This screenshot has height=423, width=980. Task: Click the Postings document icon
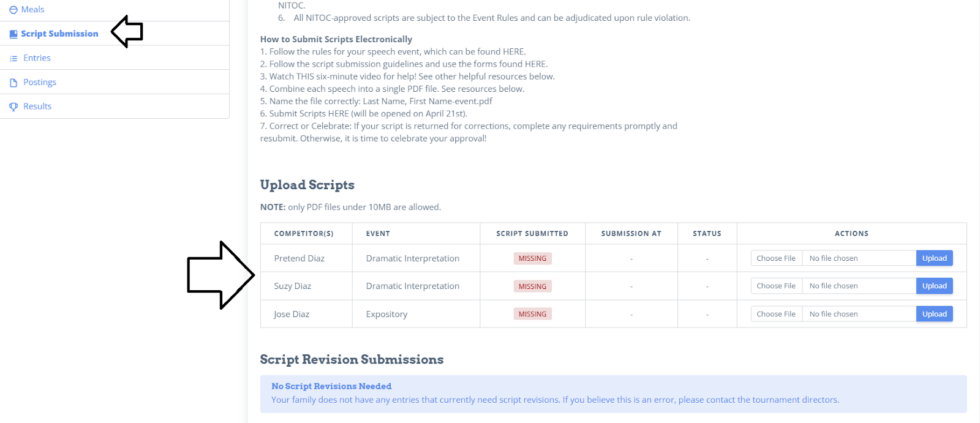tap(13, 81)
